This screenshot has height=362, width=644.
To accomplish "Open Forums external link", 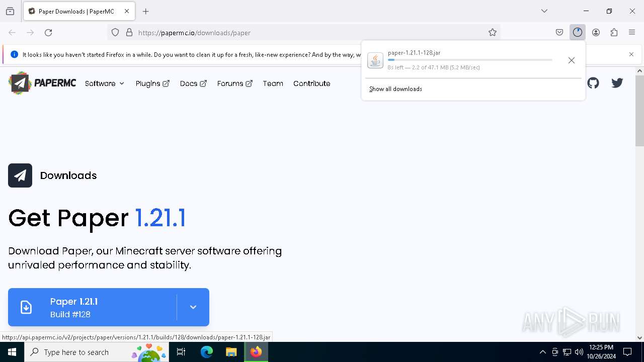I will point(235,83).
